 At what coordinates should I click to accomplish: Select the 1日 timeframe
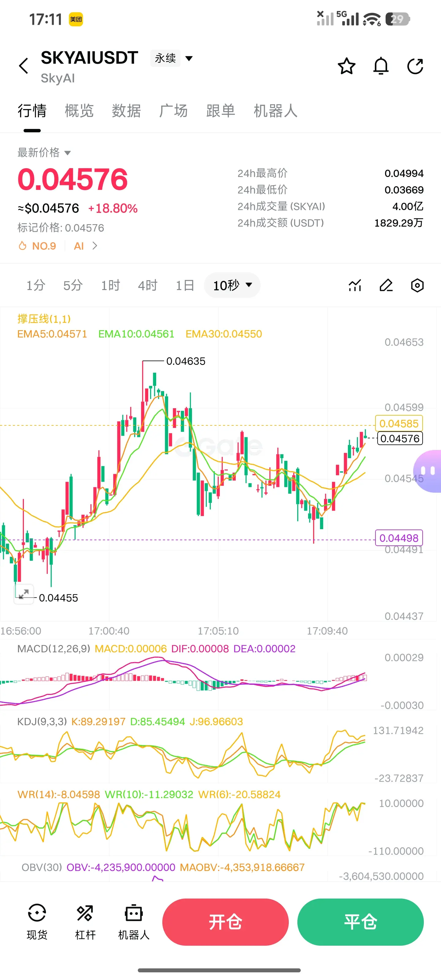pyautogui.click(x=185, y=285)
